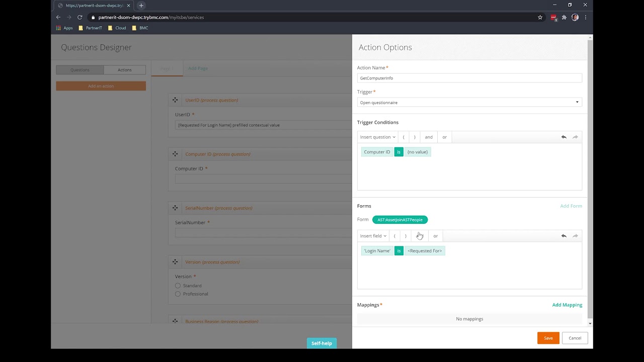This screenshot has height=362, width=644.
Task: Grab the UserID question move handle
Action: coord(175,100)
